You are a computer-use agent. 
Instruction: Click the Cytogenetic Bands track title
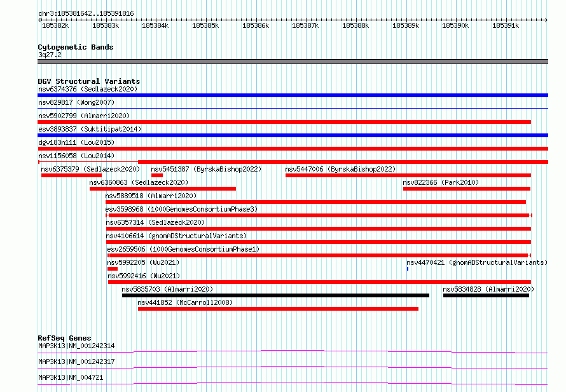(x=76, y=47)
